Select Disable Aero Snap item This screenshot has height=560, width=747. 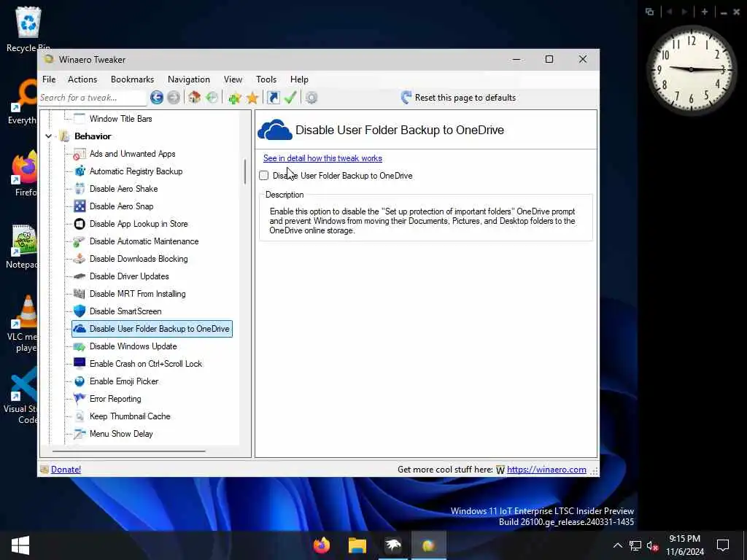122,206
